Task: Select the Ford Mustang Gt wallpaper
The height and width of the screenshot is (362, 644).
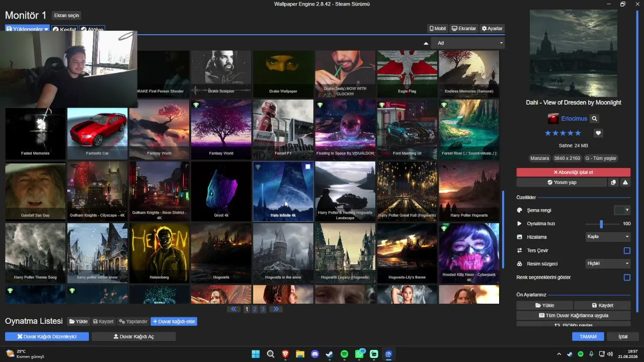Action: 407,129
